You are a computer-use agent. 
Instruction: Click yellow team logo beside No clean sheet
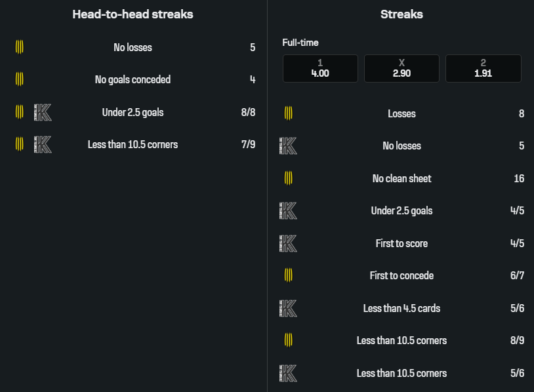click(x=288, y=178)
